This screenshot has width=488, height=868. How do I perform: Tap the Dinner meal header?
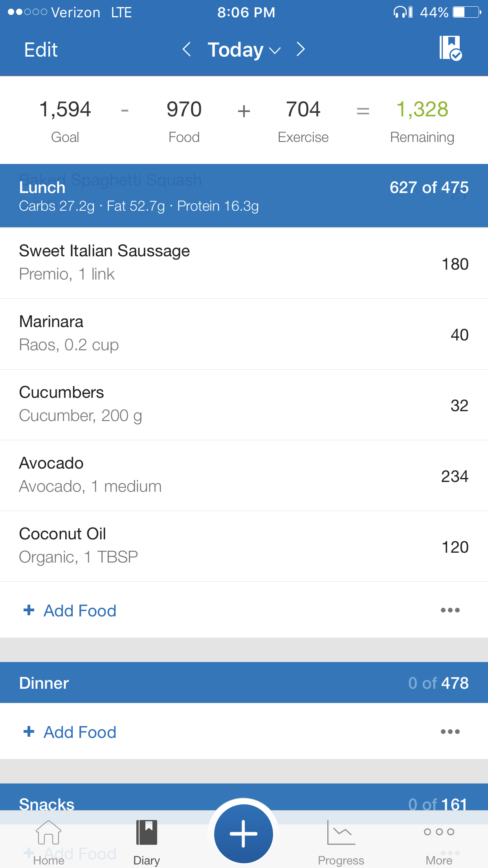(244, 683)
